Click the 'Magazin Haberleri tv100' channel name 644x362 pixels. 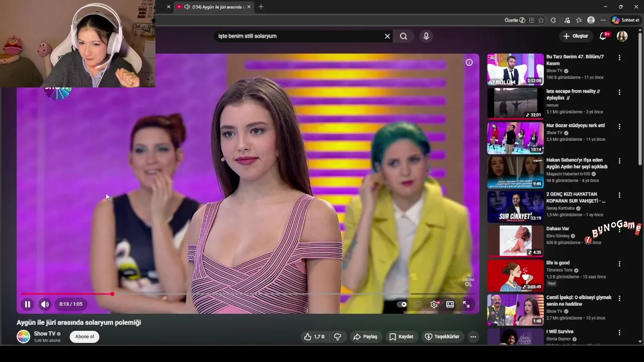(x=569, y=174)
